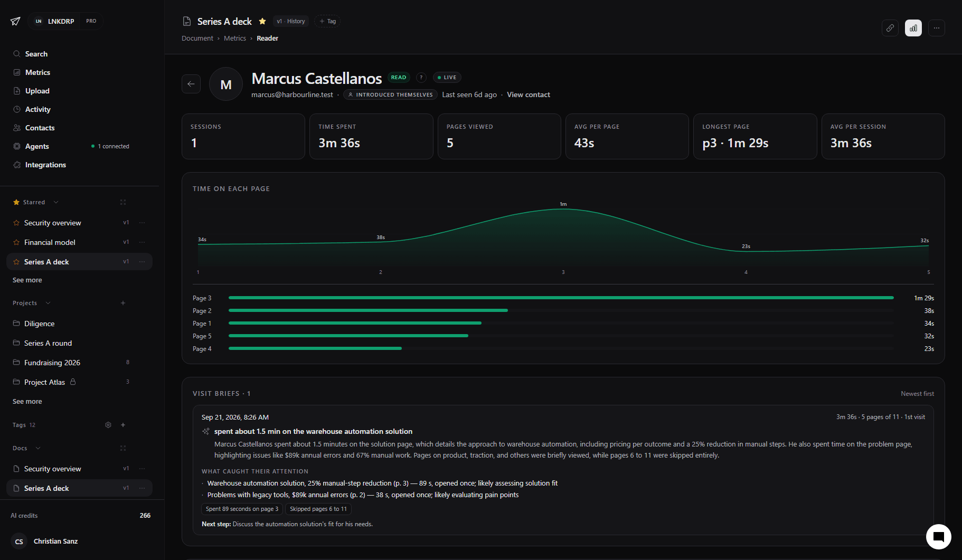Add a new tag with the Tags plus icon

(x=123, y=425)
